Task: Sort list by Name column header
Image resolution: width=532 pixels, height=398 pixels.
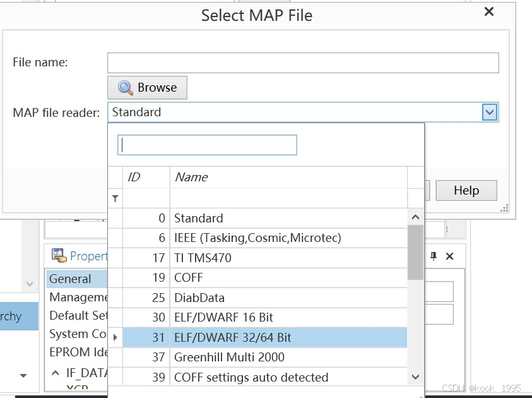Action: (x=288, y=177)
